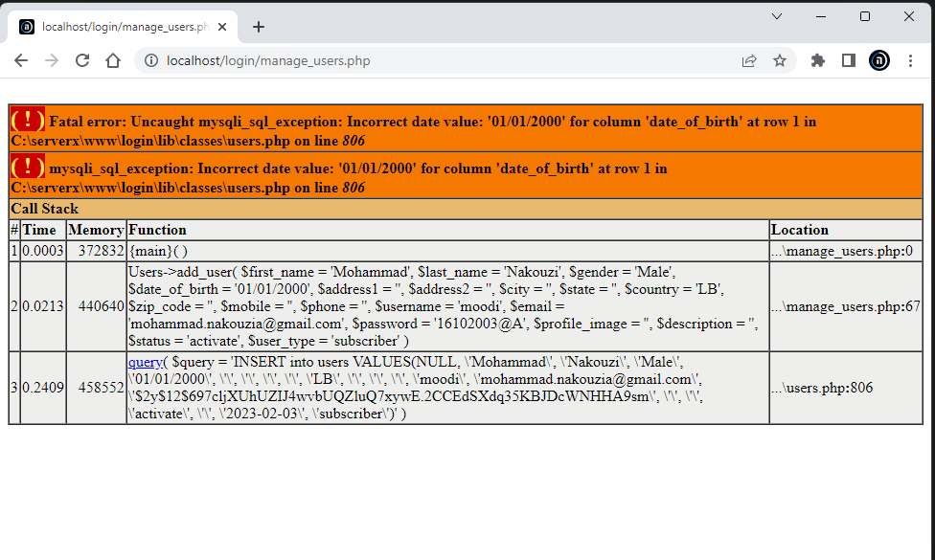The width and height of the screenshot is (935, 560).
Task: Select the time value 0.0003
Action: (43, 251)
